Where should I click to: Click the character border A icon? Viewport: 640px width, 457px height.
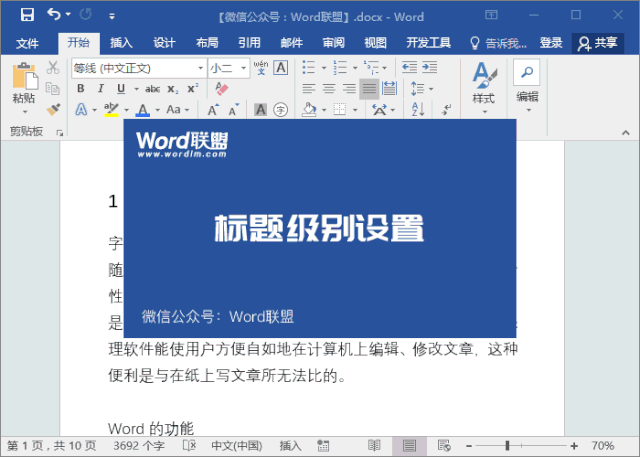[281, 68]
